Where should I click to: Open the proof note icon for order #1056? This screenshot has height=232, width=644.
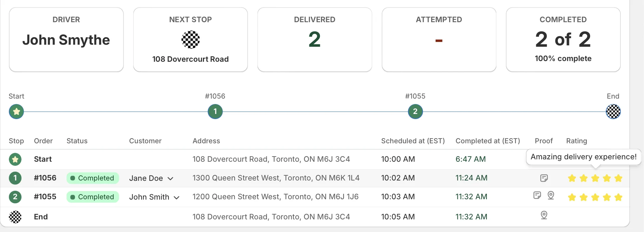click(544, 178)
